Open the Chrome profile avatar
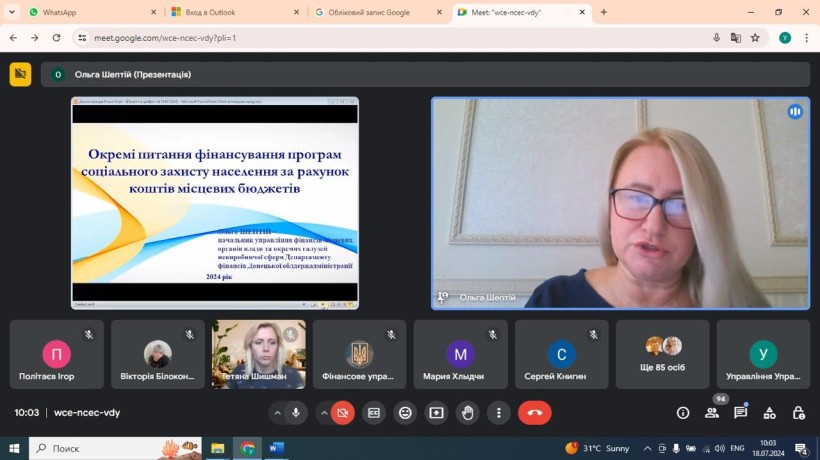This screenshot has width=820, height=460. tap(785, 38)
